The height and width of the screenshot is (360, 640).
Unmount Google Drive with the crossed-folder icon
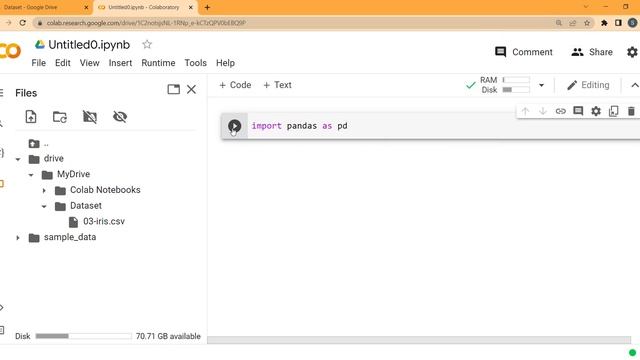(90, 117)
